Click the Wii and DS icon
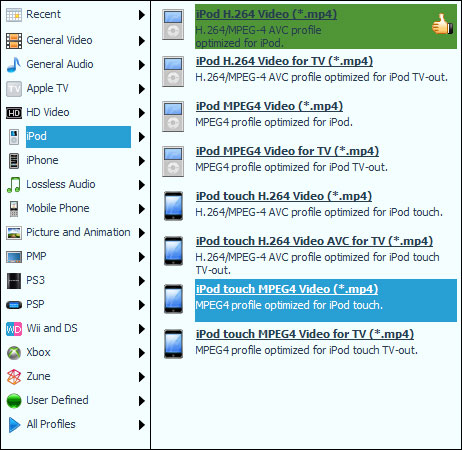This screenshot has width=462, height=450. coord(14,329)
